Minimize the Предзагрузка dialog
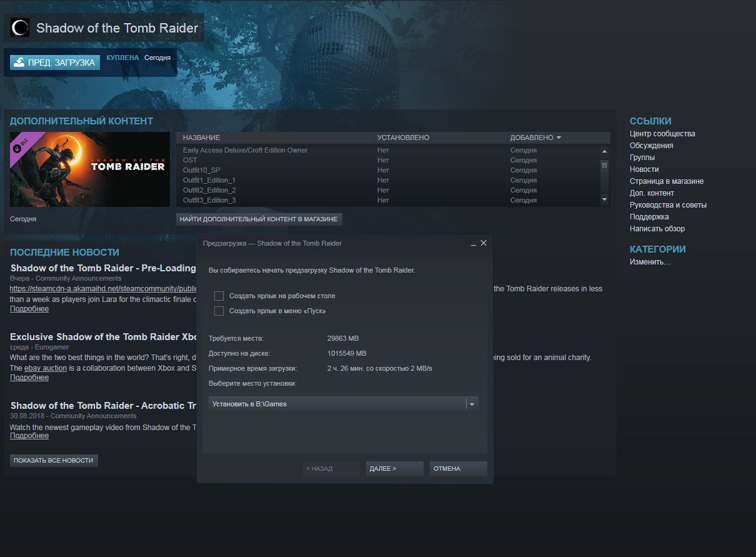This screenshot has width=756, height=557. click(474, 243)
